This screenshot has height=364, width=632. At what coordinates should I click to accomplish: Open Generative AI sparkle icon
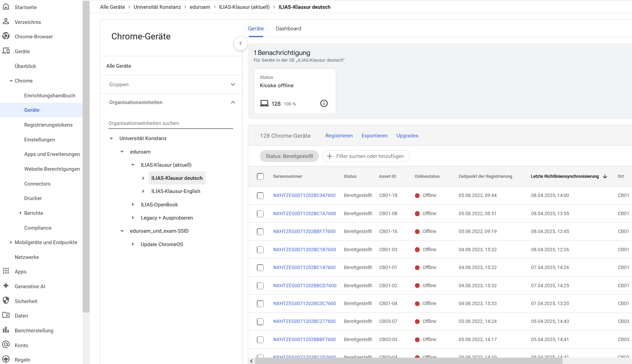pos(6,286)
